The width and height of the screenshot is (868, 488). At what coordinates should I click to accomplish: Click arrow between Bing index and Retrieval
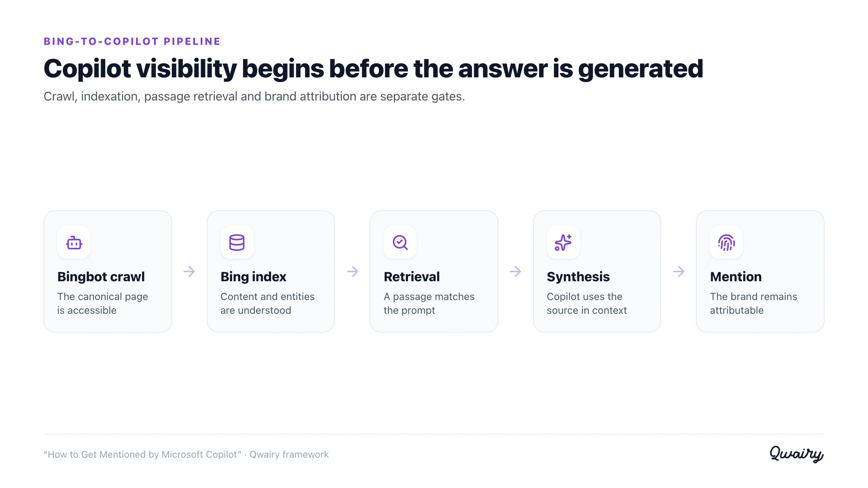tap(353, 271)
